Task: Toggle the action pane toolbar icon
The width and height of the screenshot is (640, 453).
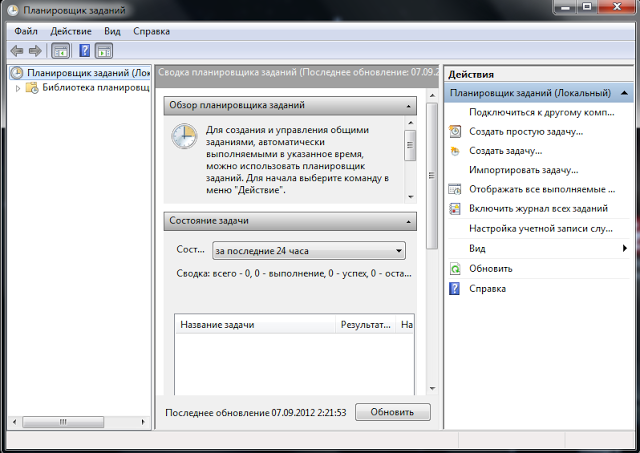Action: (104, 51)
